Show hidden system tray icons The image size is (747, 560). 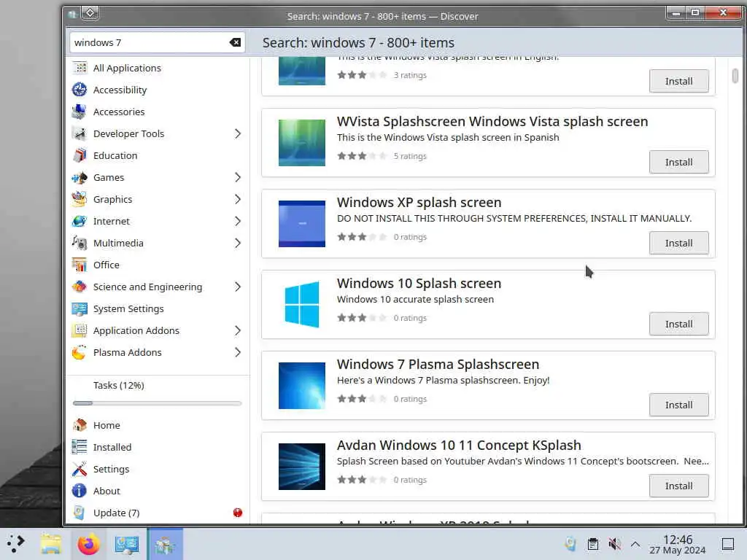[635, 544]
